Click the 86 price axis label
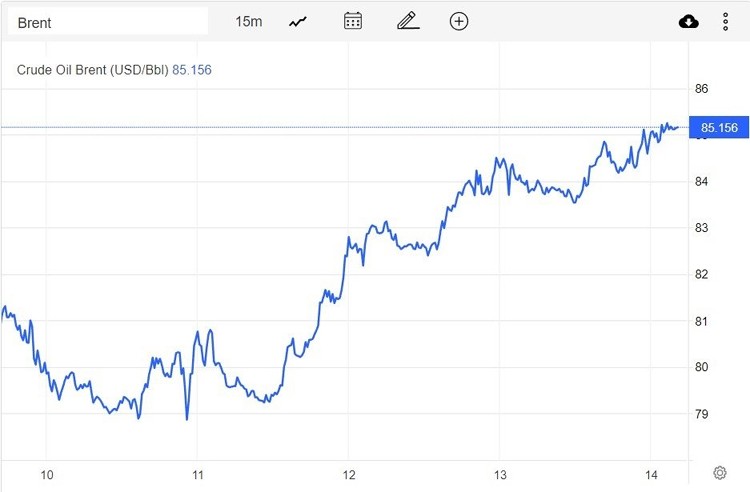Image resolution: width=750 pixels, height=492 pixels. 701,89
